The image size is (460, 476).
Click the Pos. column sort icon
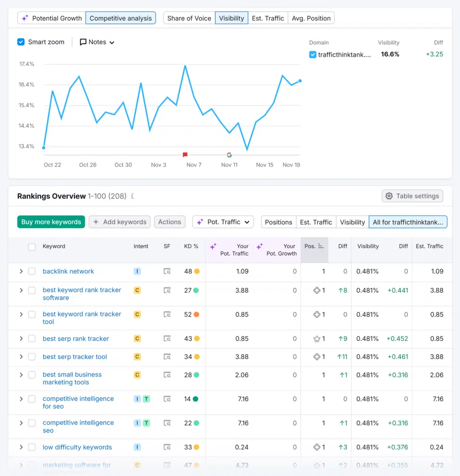(321, 246)
